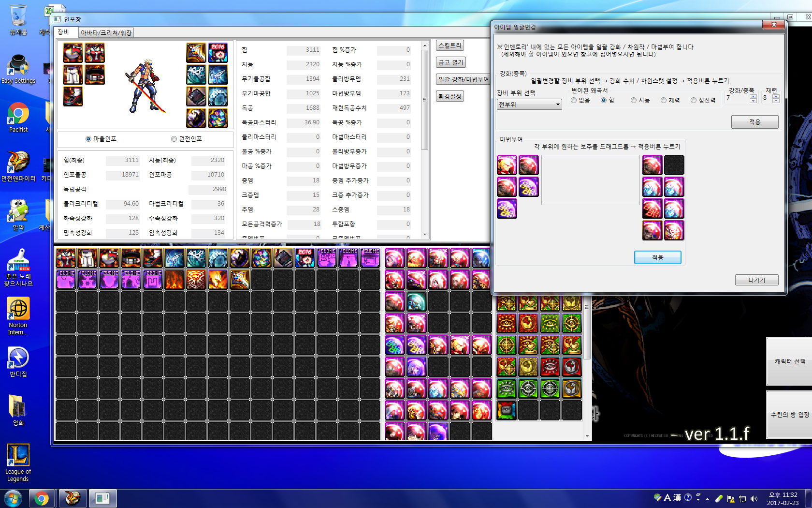Select the teal bead in the bead storage
812x508 pixels.
point(416,302)
